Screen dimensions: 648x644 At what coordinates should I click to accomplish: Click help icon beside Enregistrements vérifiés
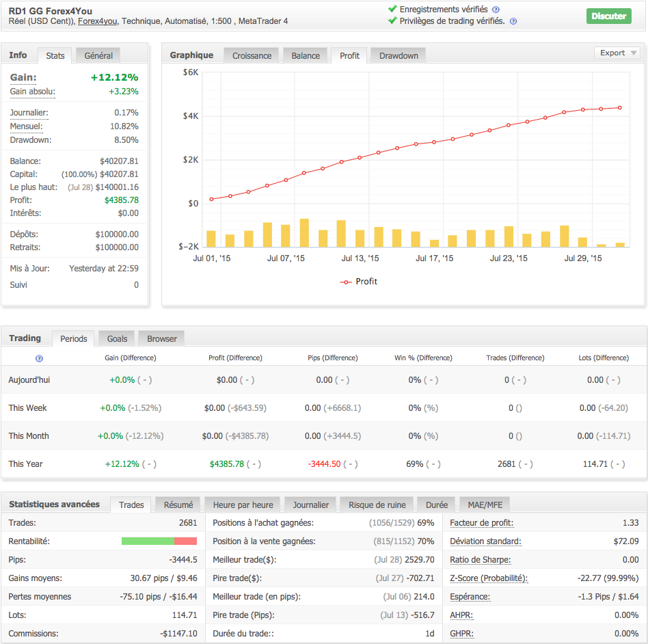click(x=496, y=10)
